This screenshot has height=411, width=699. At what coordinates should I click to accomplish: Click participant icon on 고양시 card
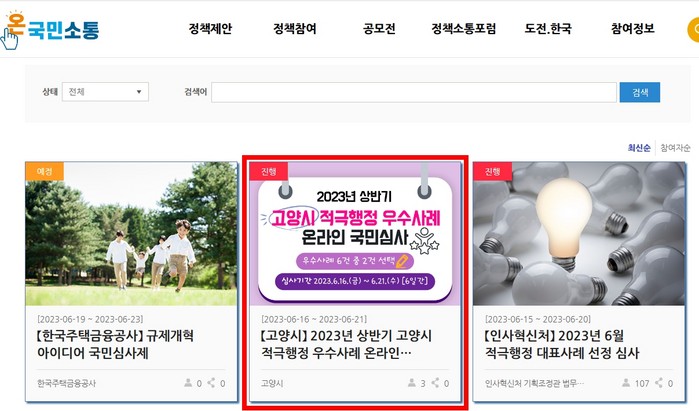[x=412, y=382]
